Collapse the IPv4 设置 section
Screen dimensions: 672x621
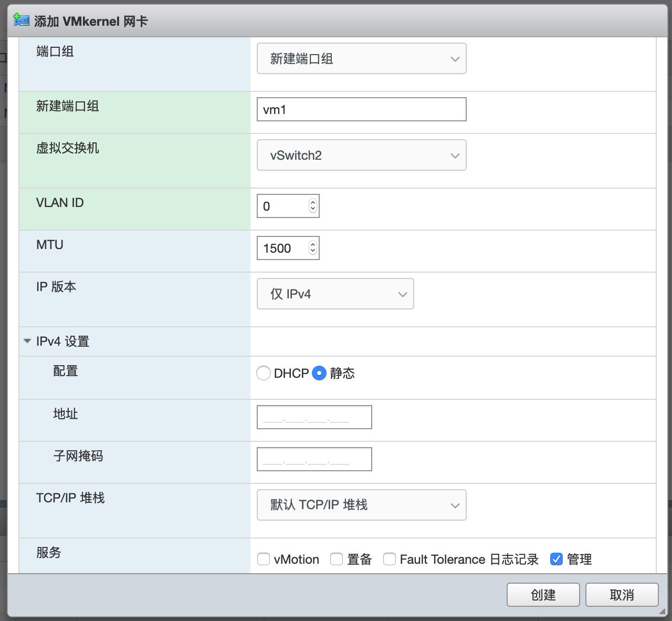pyautogui.click(x=28, y=341)
